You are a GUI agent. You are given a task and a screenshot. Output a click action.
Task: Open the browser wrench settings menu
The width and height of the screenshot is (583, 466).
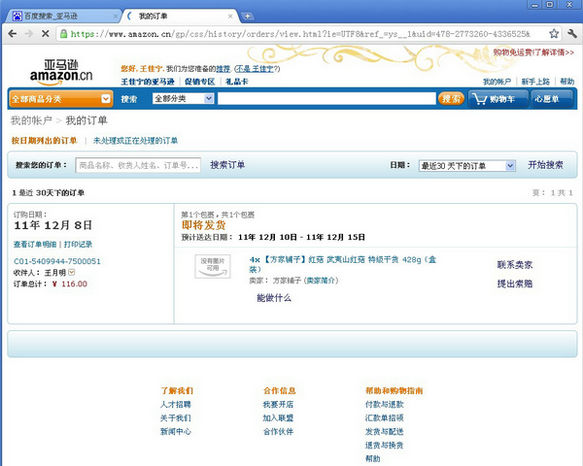tap(572, 33)
